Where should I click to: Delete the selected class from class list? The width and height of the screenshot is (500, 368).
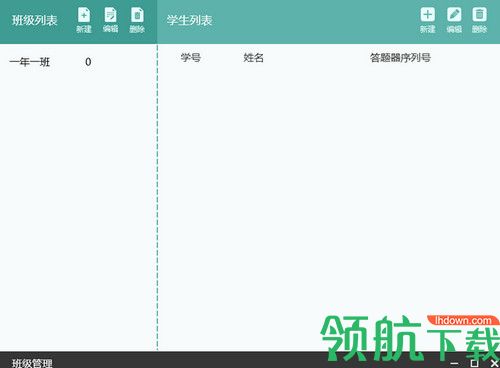point(137,20)
